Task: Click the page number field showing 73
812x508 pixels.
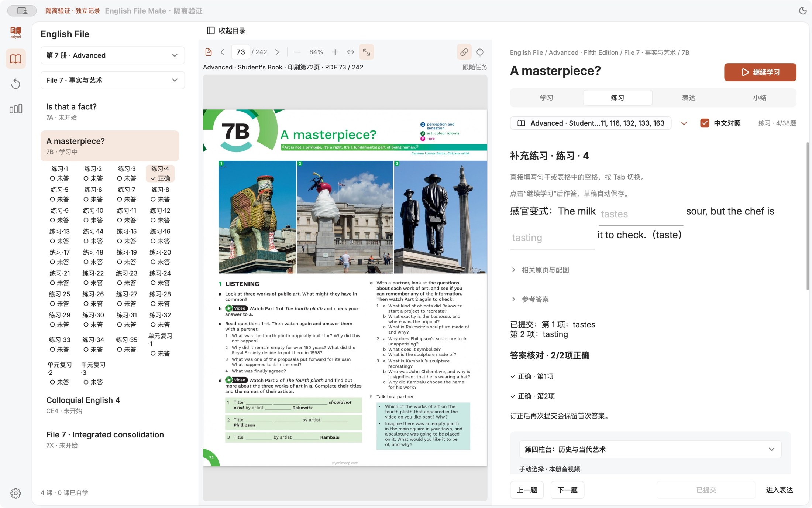Action: pos(241,52)
